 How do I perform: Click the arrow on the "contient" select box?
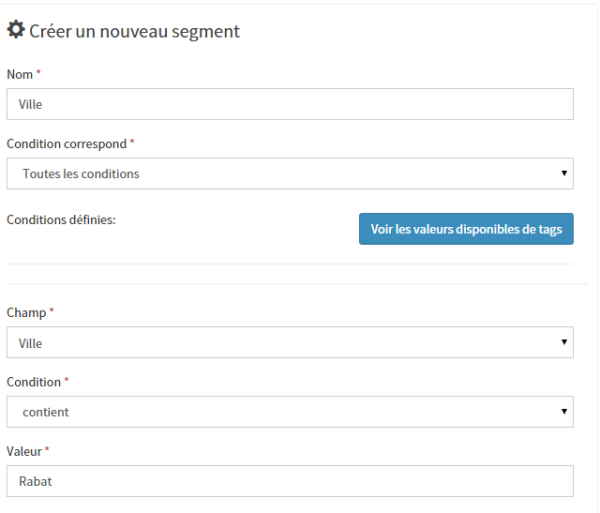point(564,411)
